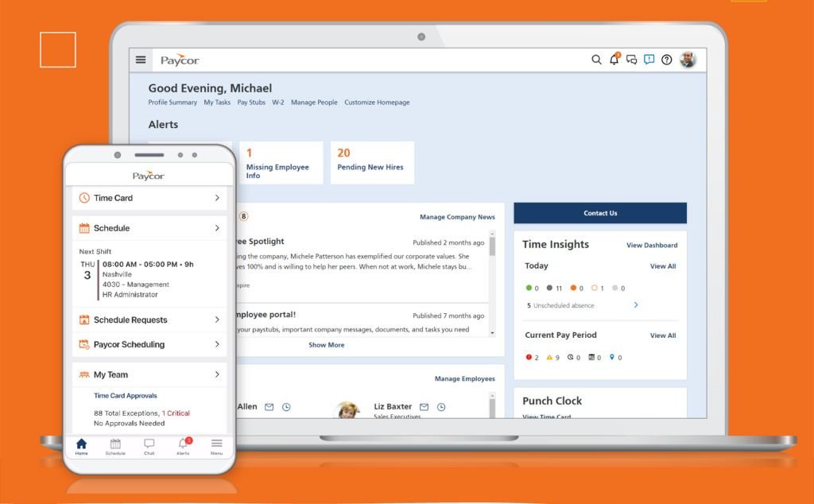The width and height of the screenshot is (814, 504).
Task: Expand the Schedule Requests chevron
Action: 217,320
